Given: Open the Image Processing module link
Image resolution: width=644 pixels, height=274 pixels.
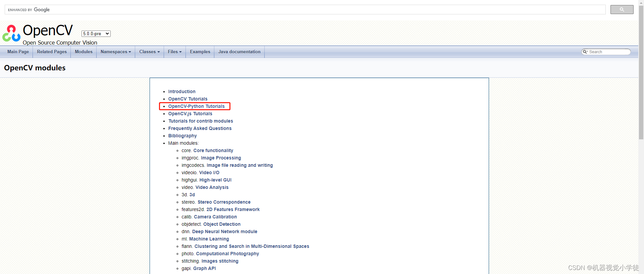Looking at the screenshot, I should [221, 158].
